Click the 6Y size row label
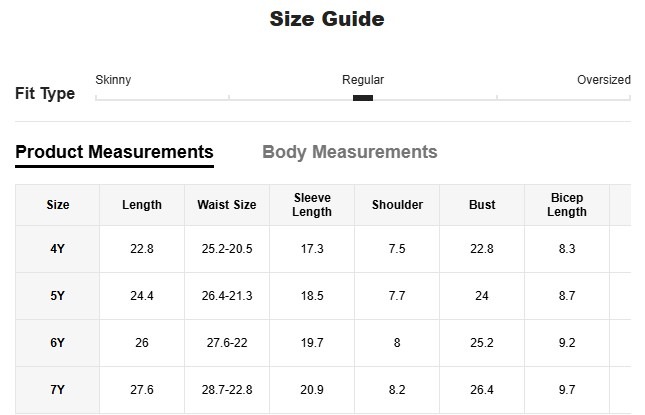Image resolution: width=645 pixels, height=415 pixels. [58, 343]
